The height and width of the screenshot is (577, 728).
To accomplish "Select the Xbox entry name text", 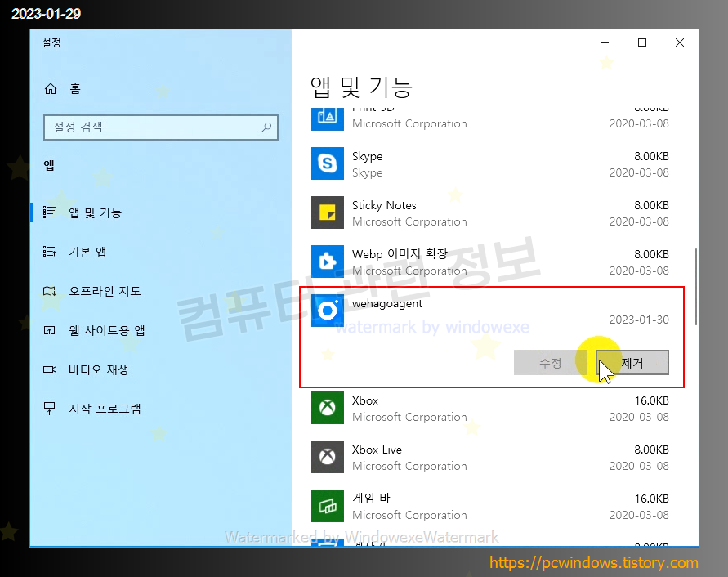I will tap(365, 400).
